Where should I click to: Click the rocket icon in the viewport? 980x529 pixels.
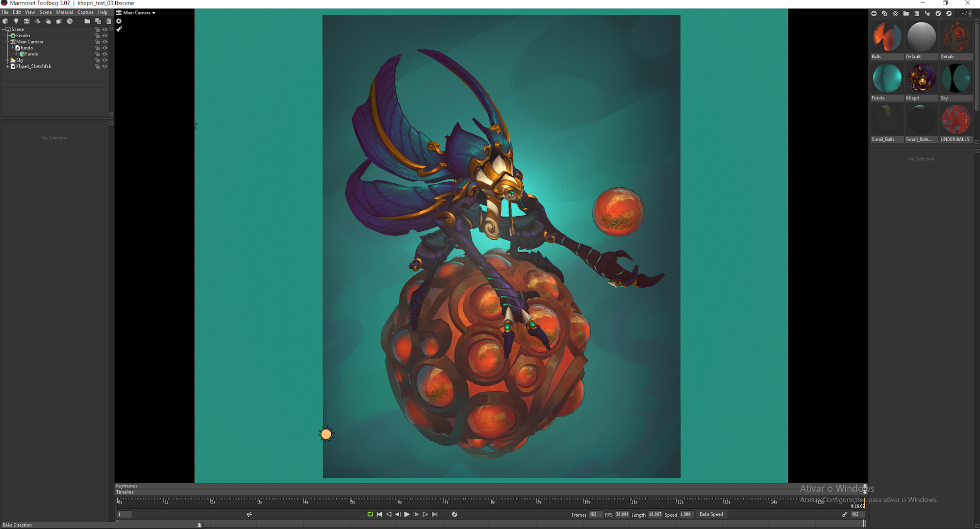click(119, 29)
